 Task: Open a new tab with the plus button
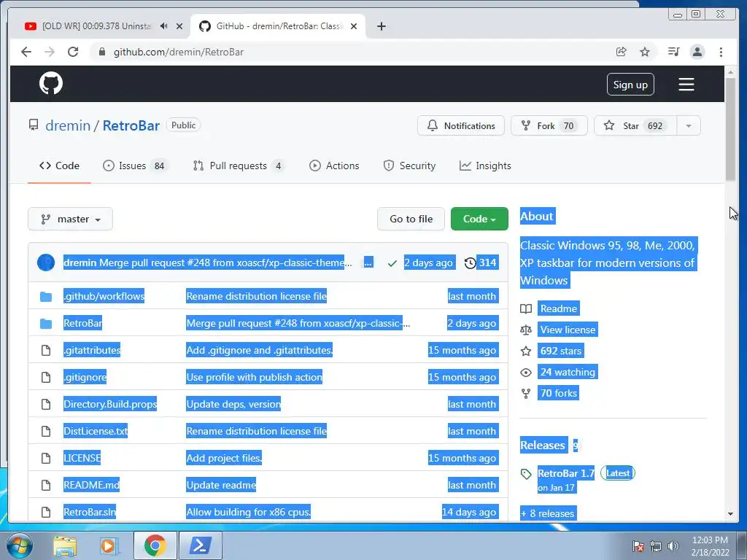pyautogui.click(x=381, y=26)
